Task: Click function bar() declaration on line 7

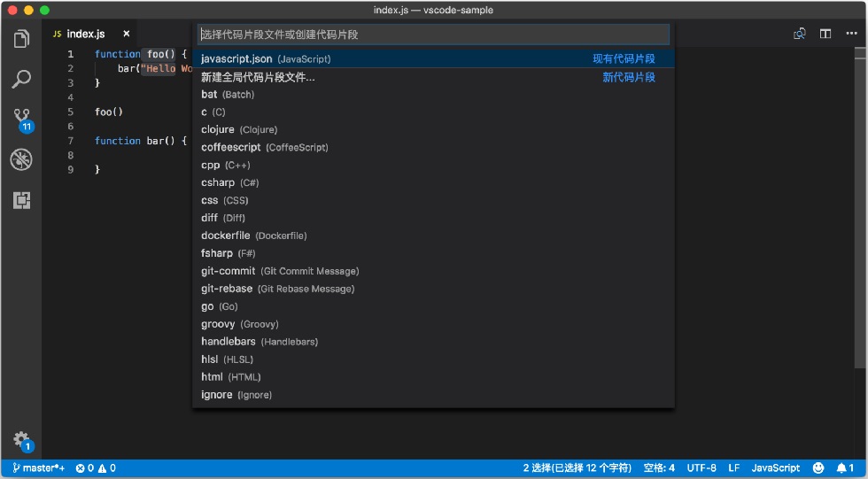Action: tap(141, 141)
